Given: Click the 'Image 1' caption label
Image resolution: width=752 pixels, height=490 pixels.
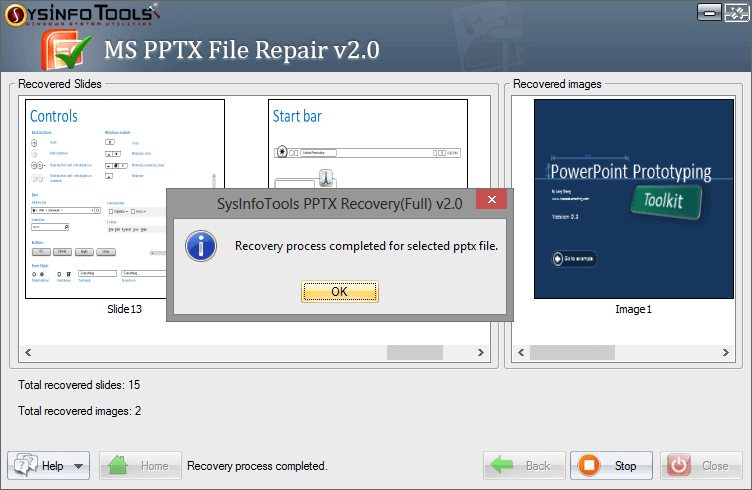Looking at the screenshot, I should pos(634,309).
